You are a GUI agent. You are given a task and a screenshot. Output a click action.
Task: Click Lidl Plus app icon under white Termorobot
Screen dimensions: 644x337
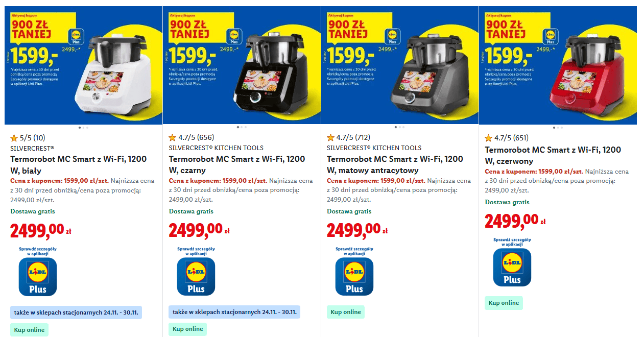coord(38,276)
